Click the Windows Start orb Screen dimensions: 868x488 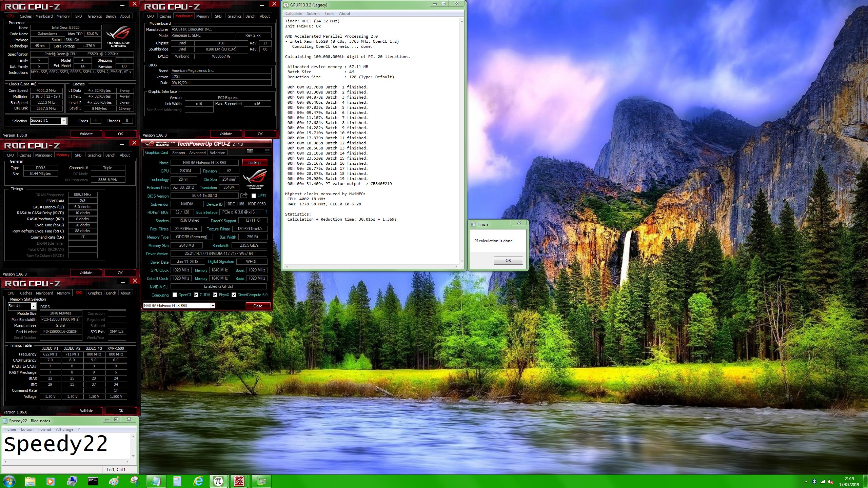[x=9, y=481]
